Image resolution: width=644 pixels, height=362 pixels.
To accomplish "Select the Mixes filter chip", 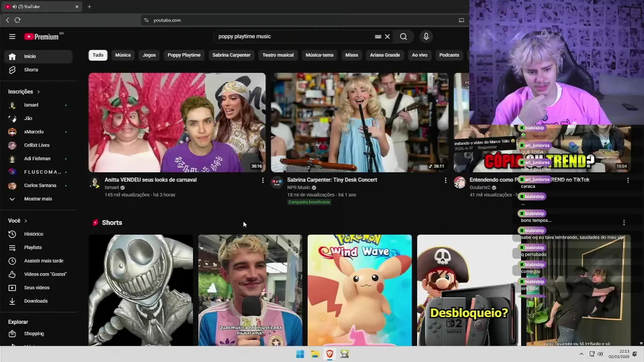I will (352, 55).
